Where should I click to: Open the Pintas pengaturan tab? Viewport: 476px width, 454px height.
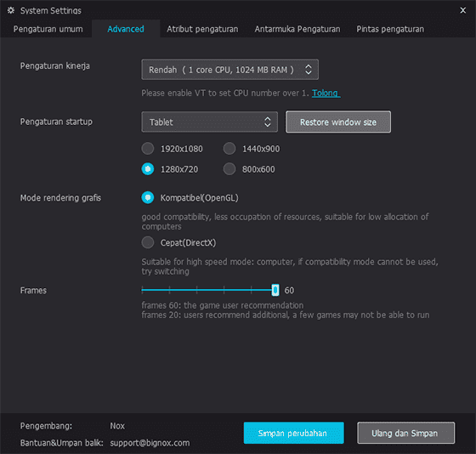pos(390,29)
